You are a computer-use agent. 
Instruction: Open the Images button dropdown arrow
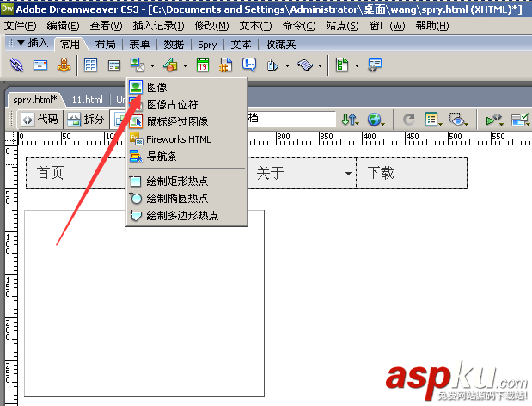(152, 65)
